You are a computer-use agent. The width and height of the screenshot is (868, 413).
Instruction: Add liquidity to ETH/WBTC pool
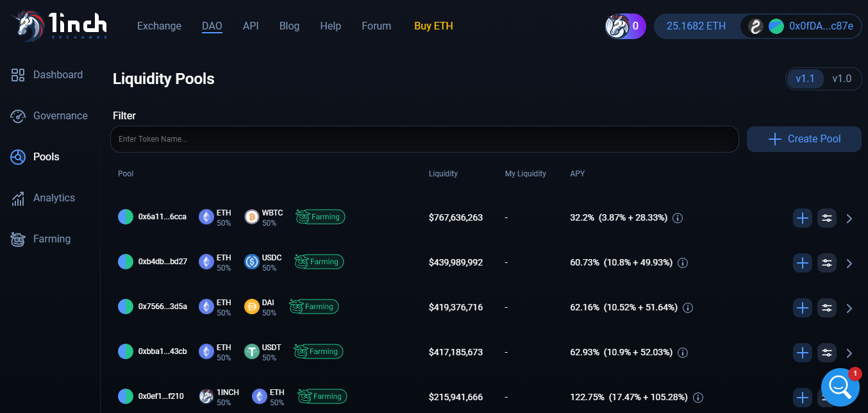(x=803, y=218)
